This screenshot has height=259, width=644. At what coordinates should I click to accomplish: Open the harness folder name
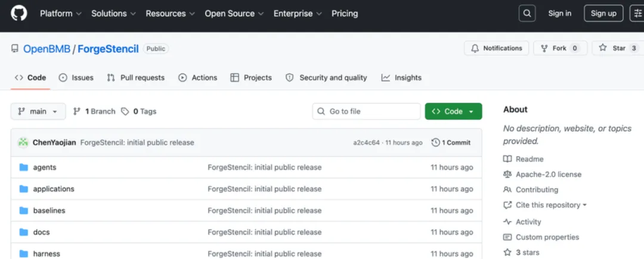coord(47,254)
